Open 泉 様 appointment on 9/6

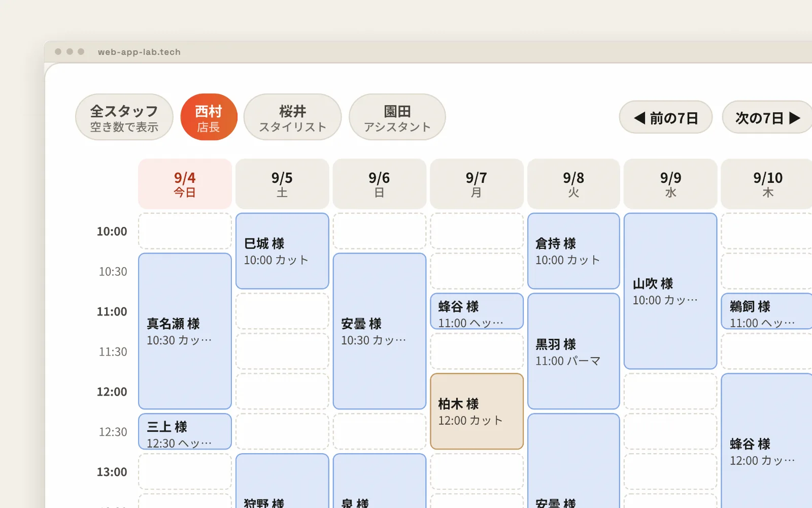(380, 481)
